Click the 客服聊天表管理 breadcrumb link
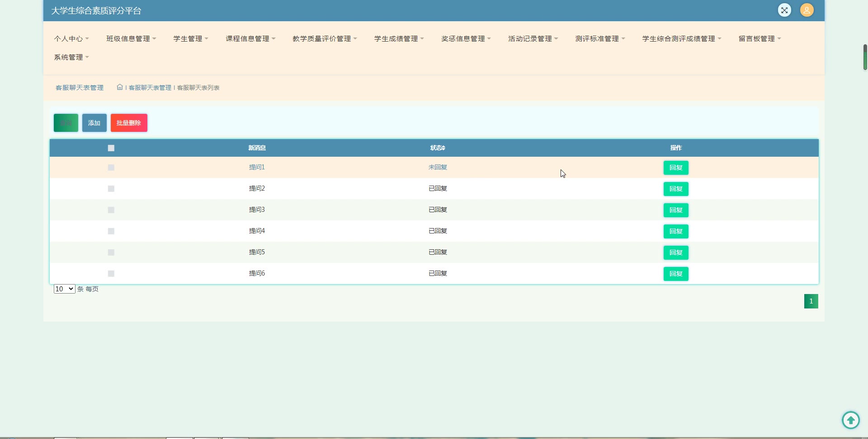Image resolution: width=868 pixels, height=439 pixels. coord(150,88)
